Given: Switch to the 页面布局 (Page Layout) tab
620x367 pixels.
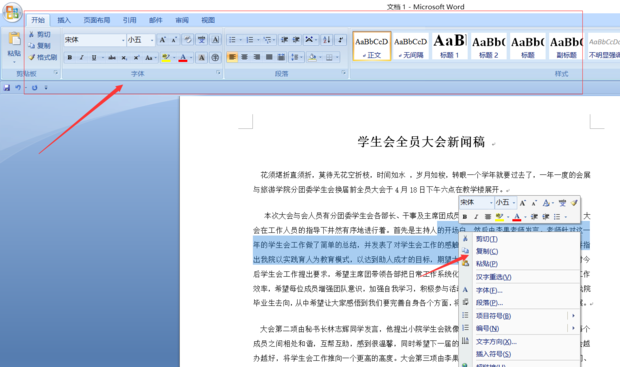Looking at the screenshot, I should click(97, 20).
